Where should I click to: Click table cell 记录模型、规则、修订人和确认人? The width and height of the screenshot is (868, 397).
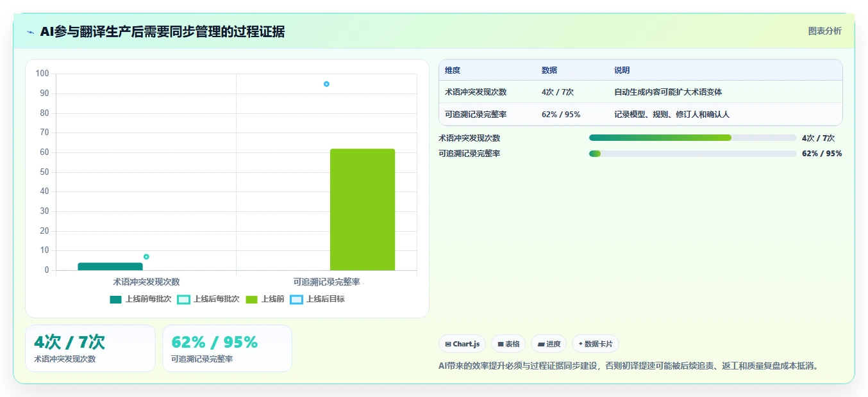[672, 115]
